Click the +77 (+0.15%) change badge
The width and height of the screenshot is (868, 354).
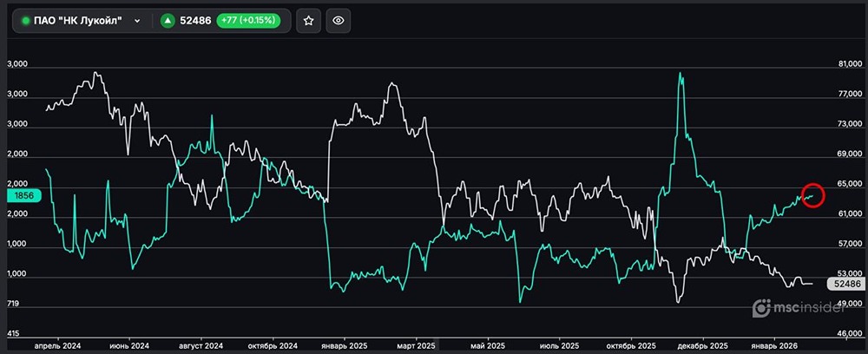248,21
